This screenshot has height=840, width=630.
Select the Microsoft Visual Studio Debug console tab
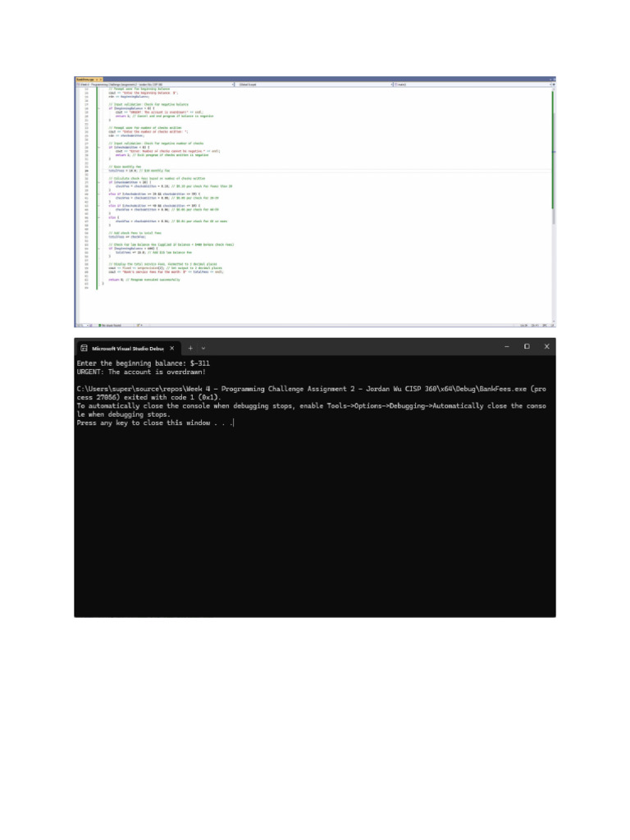tap(127, 348)
